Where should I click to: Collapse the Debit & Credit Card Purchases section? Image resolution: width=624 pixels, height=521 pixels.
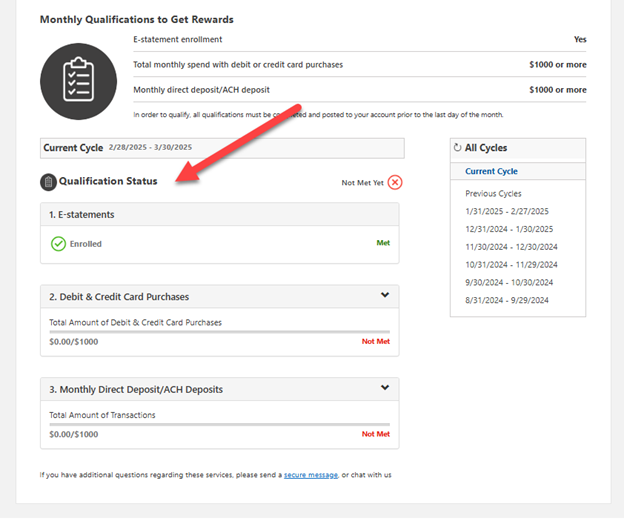click(x=385, y=296)
